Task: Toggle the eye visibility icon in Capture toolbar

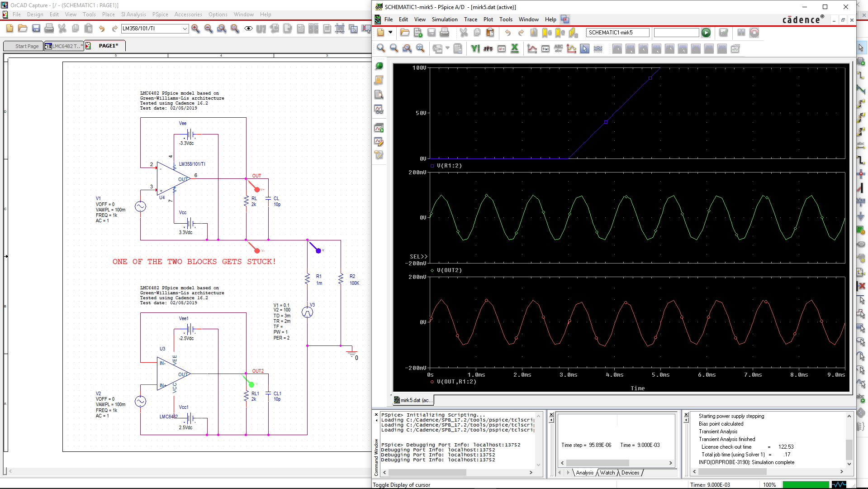Action: pos(248,29)
